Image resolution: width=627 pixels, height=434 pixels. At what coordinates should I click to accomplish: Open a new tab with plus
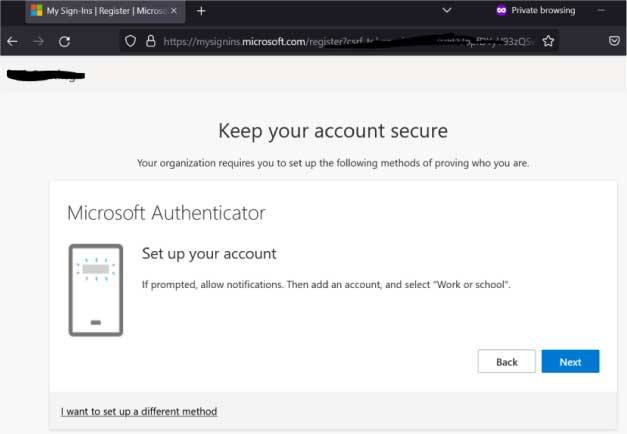point(201,11)
